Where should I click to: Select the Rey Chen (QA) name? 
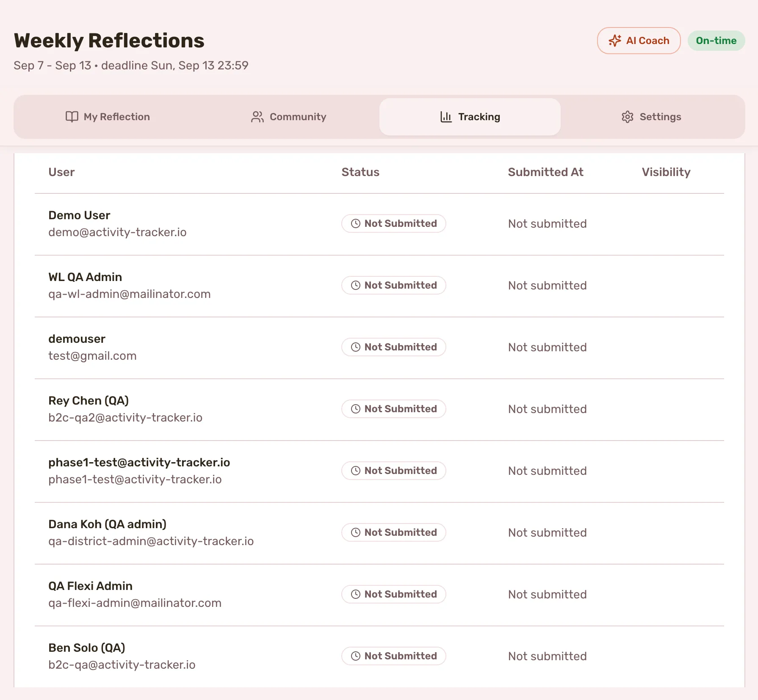coord(89,401)
